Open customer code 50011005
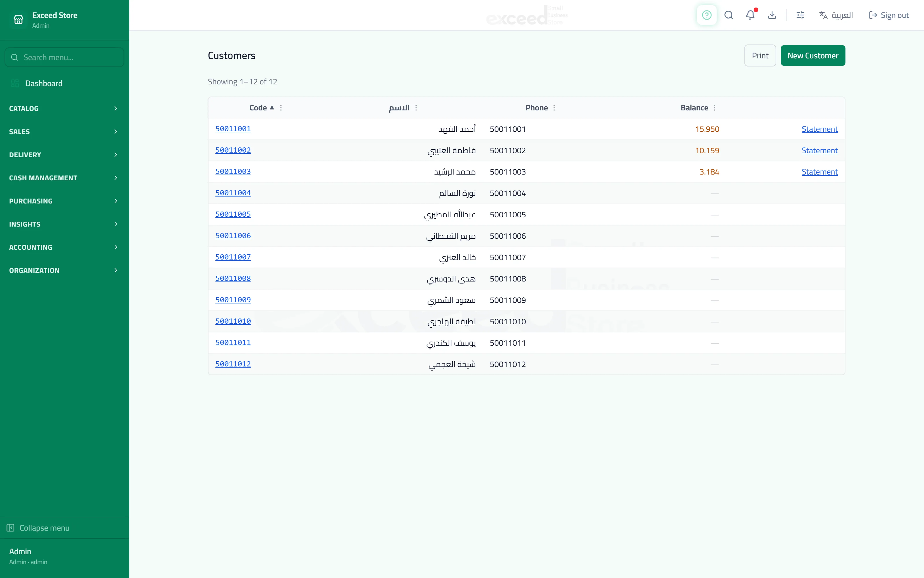The width and height of the screenshot is (924, 578). [x=233, y=214]
